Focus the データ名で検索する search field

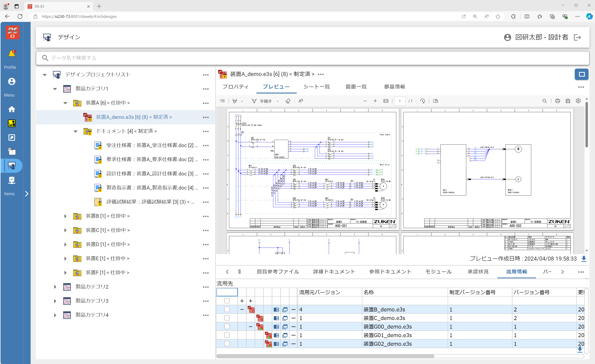[313, 58]
